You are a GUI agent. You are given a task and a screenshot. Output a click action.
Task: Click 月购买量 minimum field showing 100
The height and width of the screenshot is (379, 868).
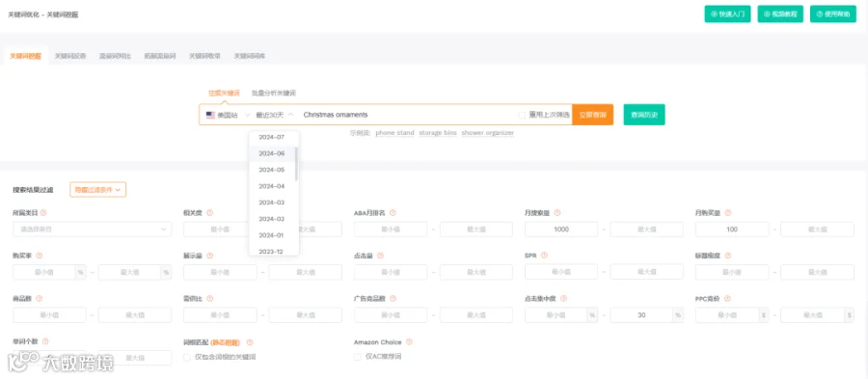732,230
